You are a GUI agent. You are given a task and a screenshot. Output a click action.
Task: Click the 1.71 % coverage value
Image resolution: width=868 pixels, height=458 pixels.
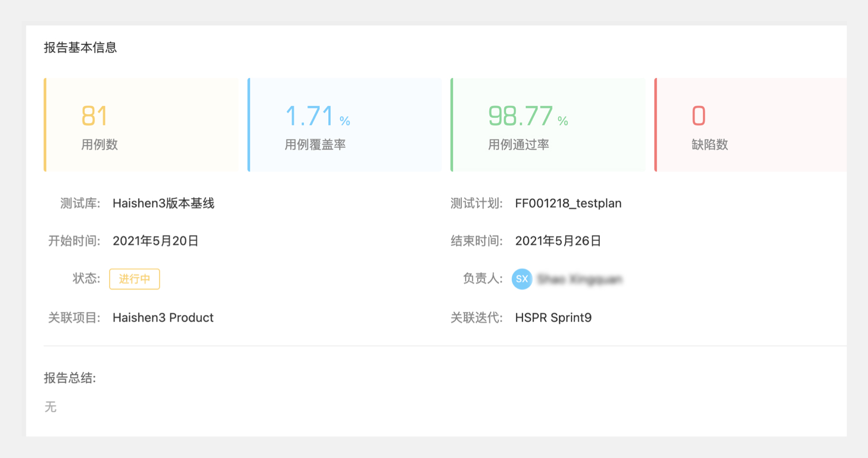click(317, 117)
